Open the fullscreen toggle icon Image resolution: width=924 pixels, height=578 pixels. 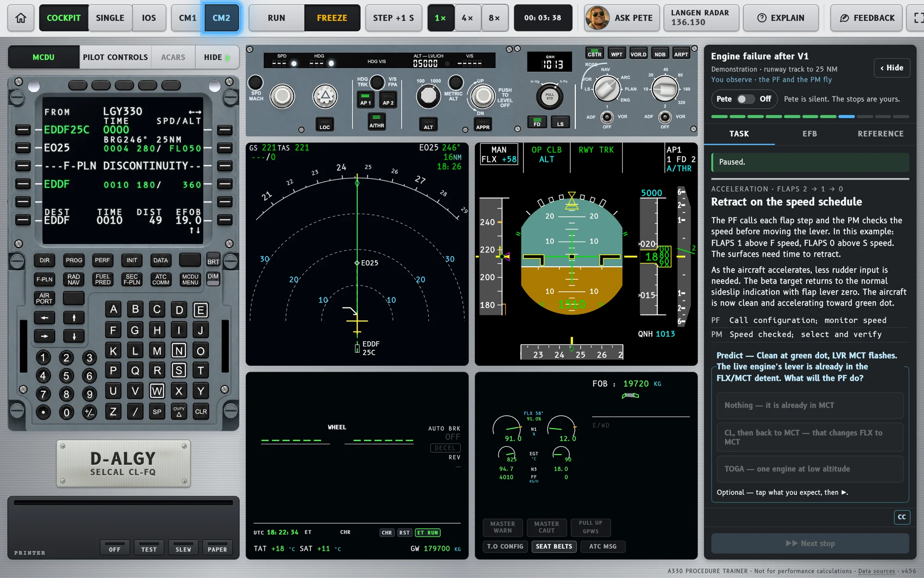coord(917,18)
